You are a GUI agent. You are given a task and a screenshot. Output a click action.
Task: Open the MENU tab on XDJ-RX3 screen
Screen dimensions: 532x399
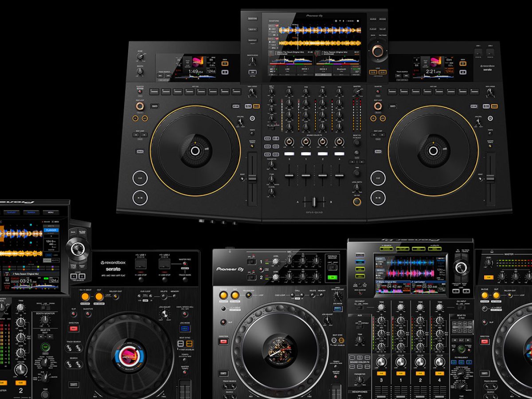click(x=51, y=212)
